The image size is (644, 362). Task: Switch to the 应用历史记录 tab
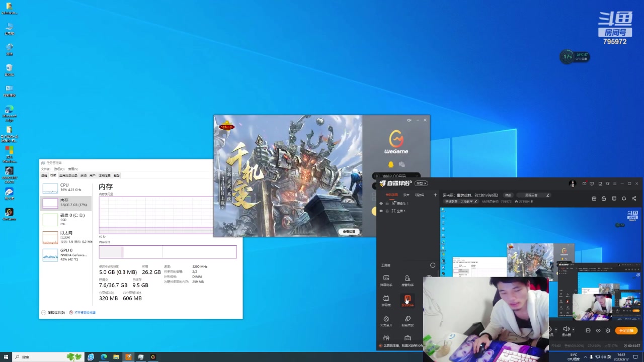[x=68, y=175]
